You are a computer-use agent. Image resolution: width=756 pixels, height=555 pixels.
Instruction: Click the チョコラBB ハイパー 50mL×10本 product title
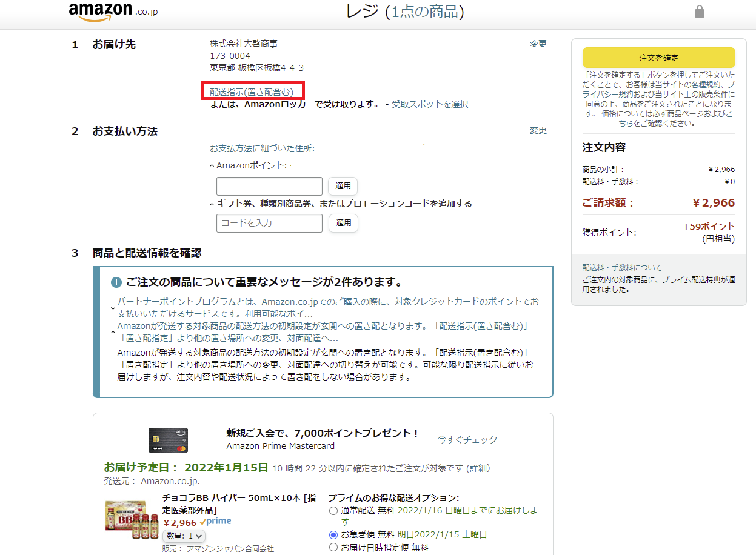[x=239, y=503]
